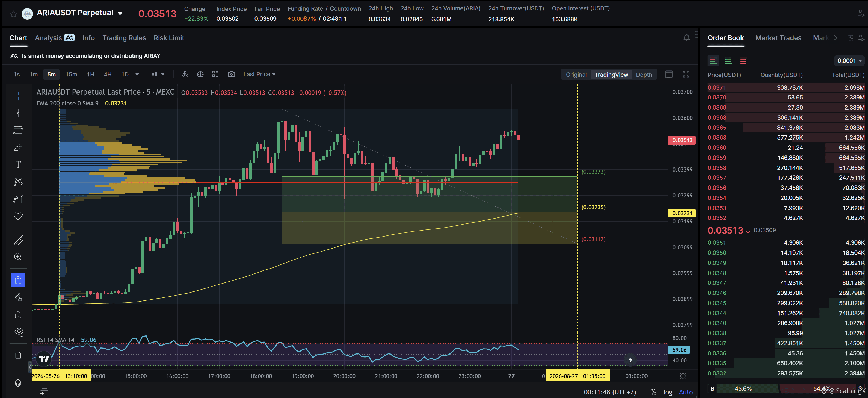Select the brush drawing tool

coord(18,147)
